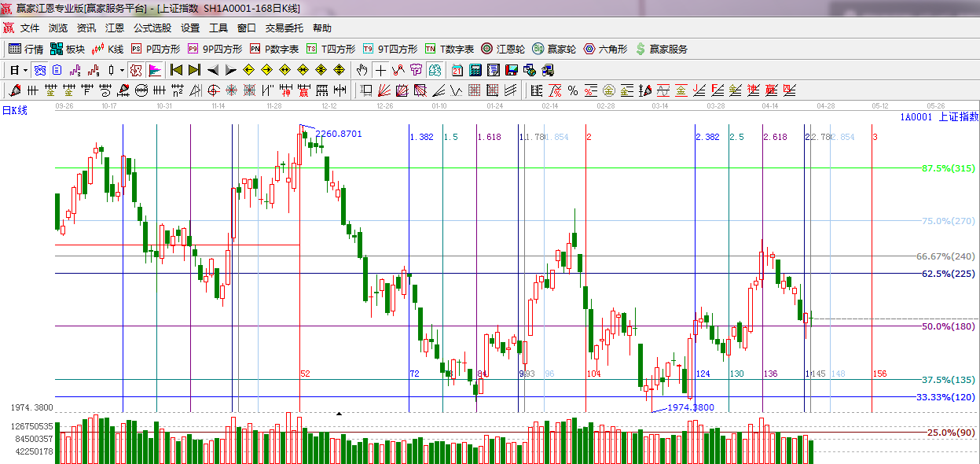Open the 公式选股 menu

152,28
